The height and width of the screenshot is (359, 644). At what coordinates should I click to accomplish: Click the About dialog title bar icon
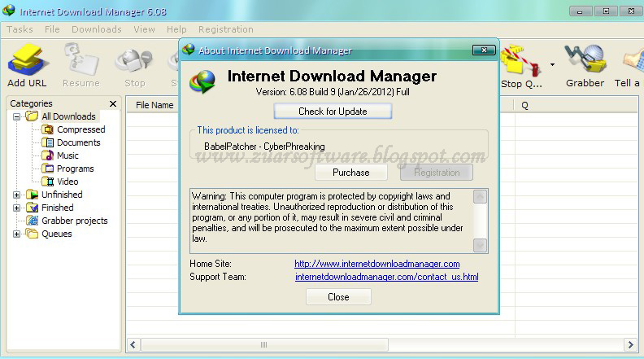[189, 50]
